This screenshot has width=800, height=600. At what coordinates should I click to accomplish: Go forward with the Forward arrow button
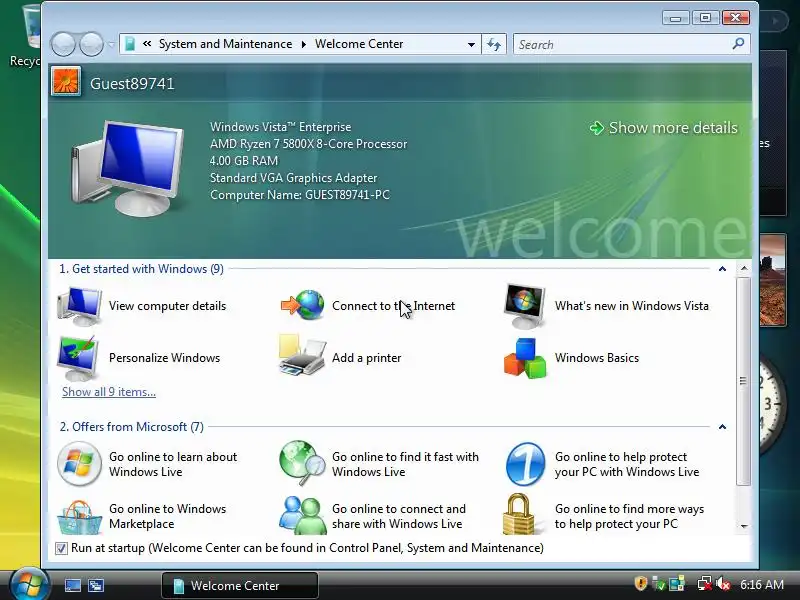click(91, 44)
